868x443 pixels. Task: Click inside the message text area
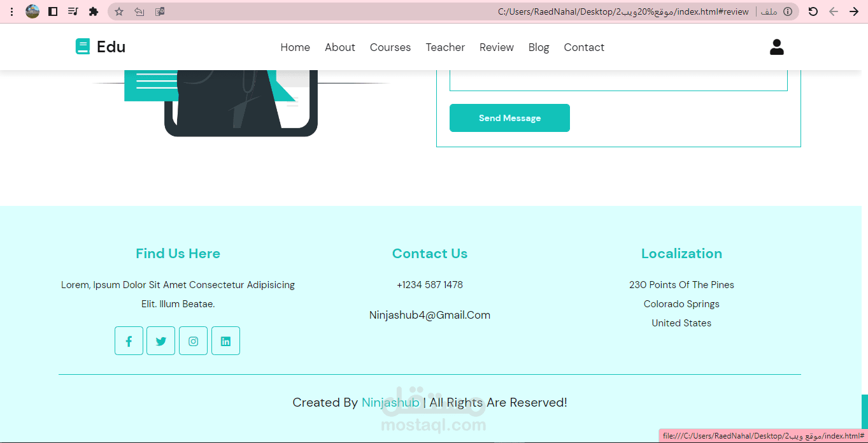click(x=618, y=80)
